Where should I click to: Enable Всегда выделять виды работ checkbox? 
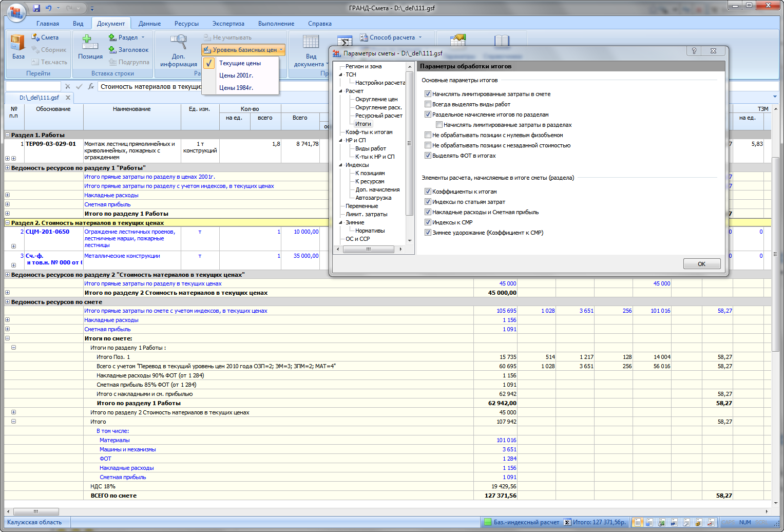pyautogui.click(x=428, y=104)
